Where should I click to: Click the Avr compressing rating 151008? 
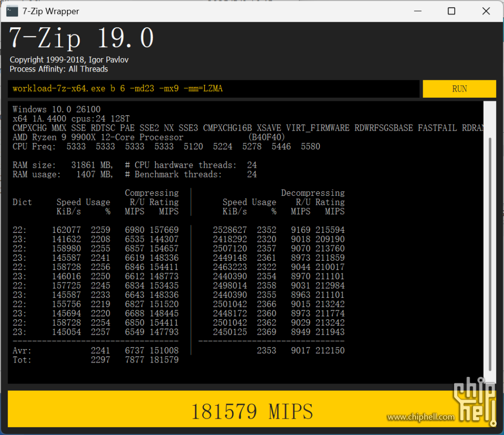[164, 351]
